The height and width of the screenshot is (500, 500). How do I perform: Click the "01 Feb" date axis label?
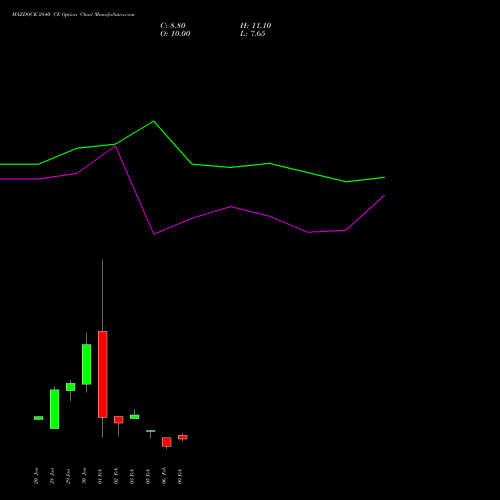pos(100,476)
